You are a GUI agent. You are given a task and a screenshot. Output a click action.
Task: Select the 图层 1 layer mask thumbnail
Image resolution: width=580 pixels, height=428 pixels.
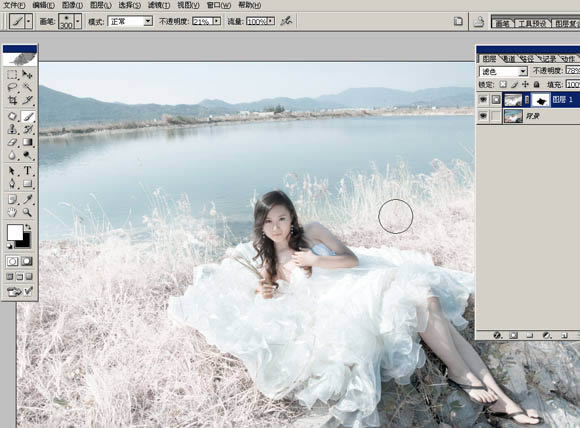[540, 100]
